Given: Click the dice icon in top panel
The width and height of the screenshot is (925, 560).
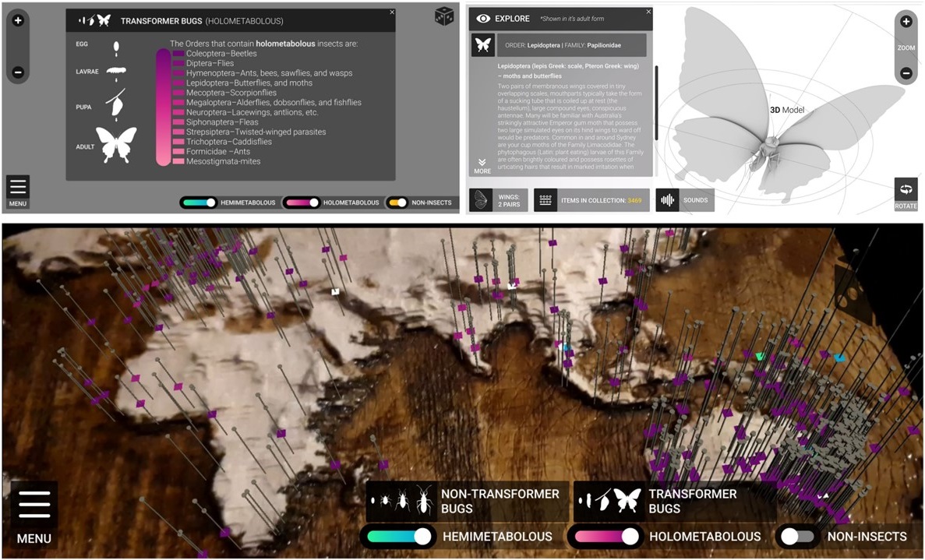Looking at the screenshot, I should point(444,16).
